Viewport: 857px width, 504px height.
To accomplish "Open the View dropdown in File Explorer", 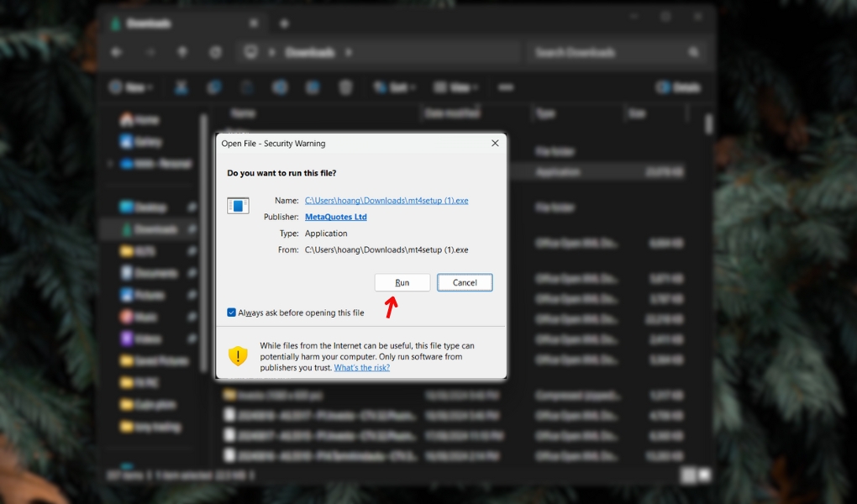I will tap(456, 87).
